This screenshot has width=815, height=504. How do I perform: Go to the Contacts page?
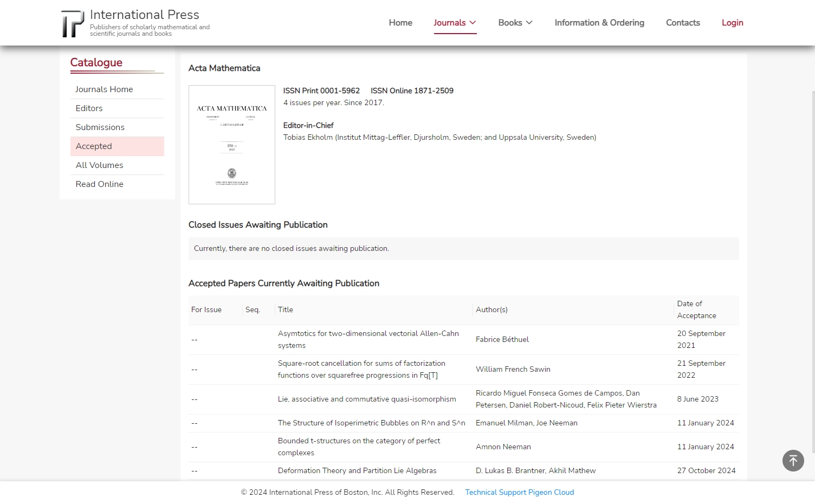pos(683,23)
